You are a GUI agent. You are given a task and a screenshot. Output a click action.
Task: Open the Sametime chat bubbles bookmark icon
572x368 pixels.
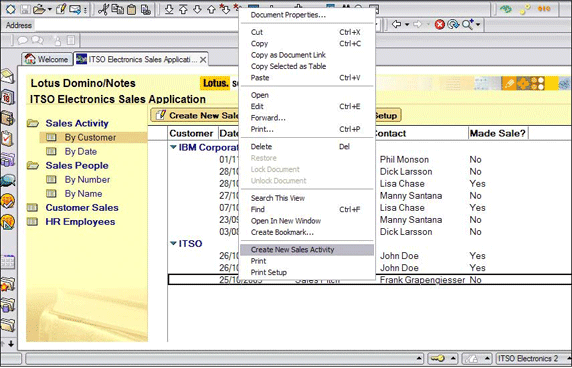pyautogui.click(x=8, y=180)
